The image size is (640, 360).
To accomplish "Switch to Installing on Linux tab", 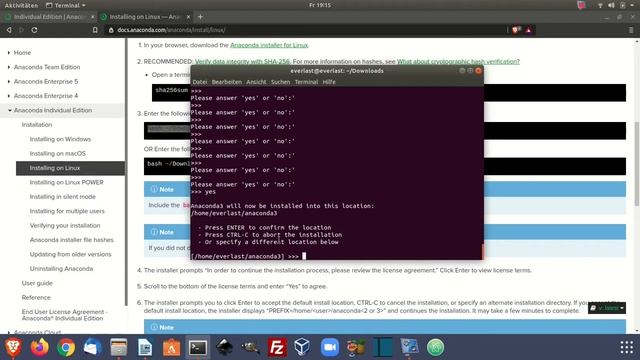I will (x=145, y=17).
